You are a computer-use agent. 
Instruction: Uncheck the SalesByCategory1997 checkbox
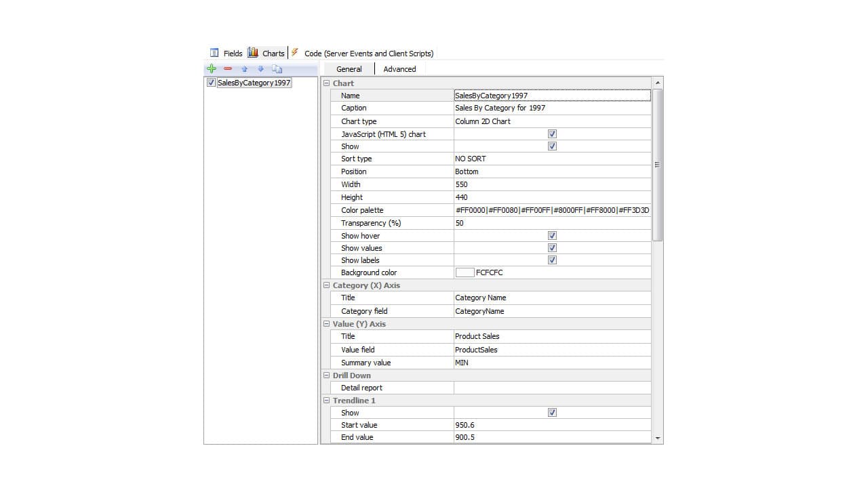click(x=212, y=82)
